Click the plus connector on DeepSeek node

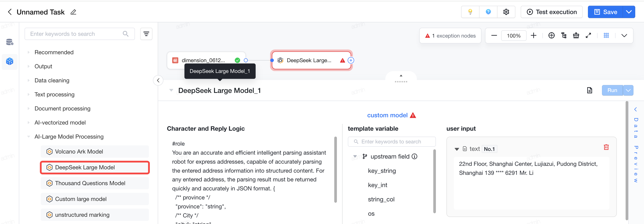(x=351, y=60)
